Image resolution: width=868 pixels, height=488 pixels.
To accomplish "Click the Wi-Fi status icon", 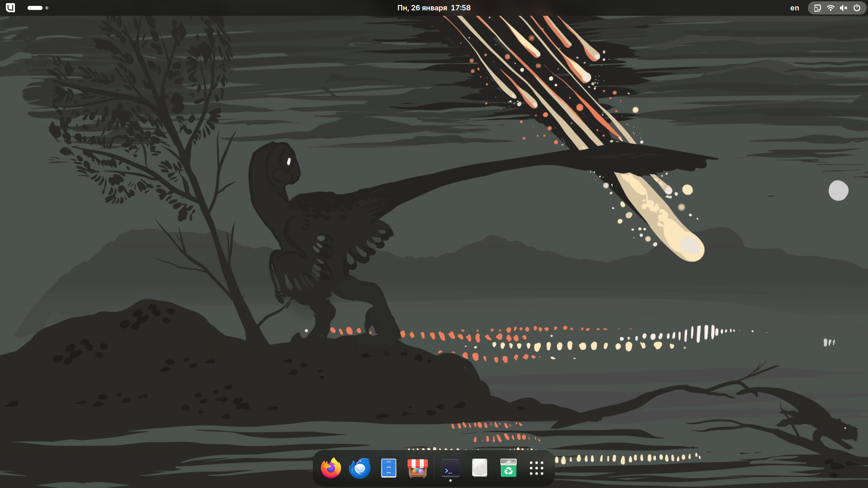I will pos(830,8).
